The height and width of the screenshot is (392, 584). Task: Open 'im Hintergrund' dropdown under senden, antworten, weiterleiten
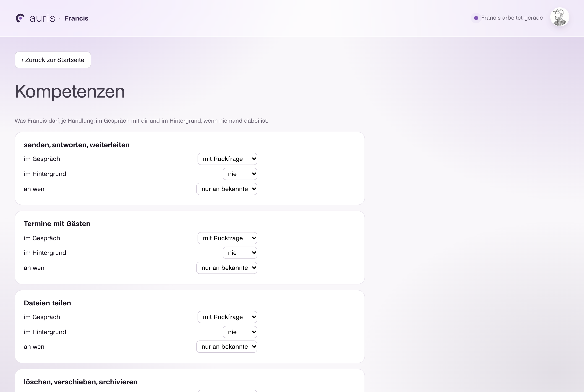coord(240,174)
